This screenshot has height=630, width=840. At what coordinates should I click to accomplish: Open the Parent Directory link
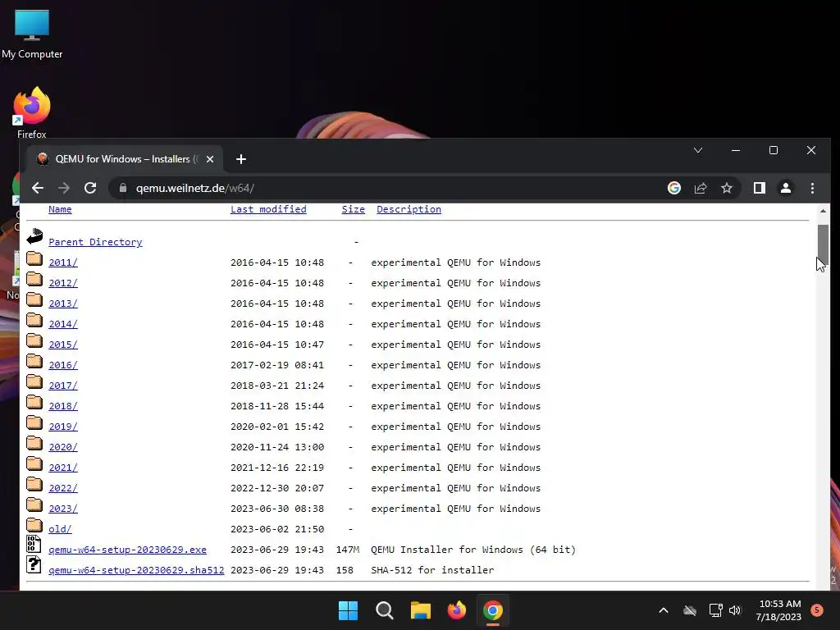tap(95, 242)
